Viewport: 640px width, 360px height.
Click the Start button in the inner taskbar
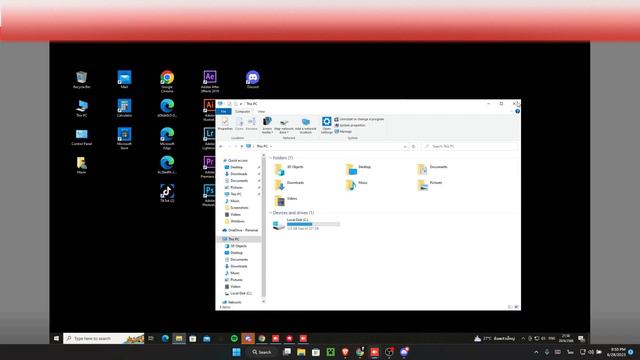56,338
